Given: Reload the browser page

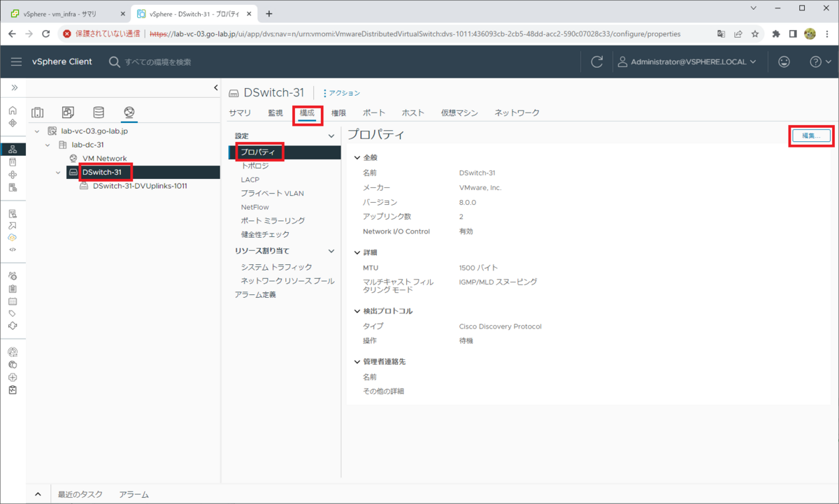Looking at the screenshot, I should (46, 34).
